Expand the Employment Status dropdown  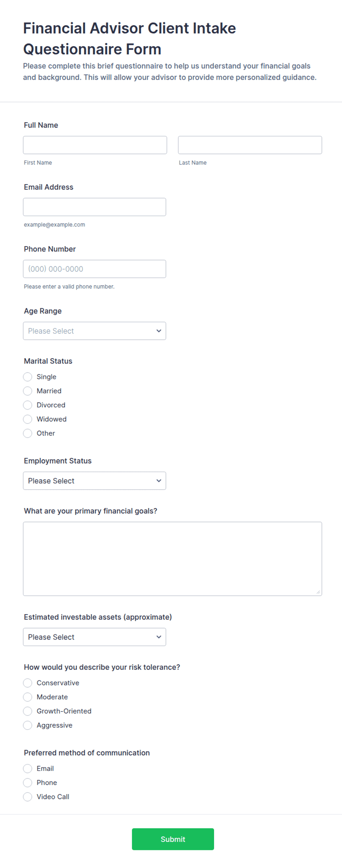tap(95, 481)
